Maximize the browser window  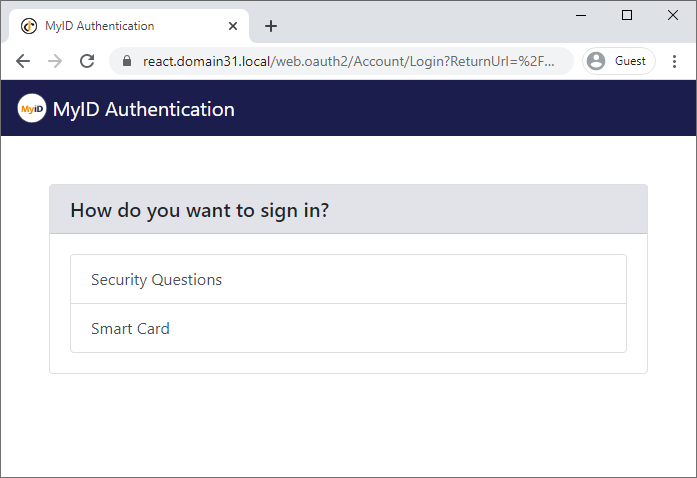click(x=627, y=15)
